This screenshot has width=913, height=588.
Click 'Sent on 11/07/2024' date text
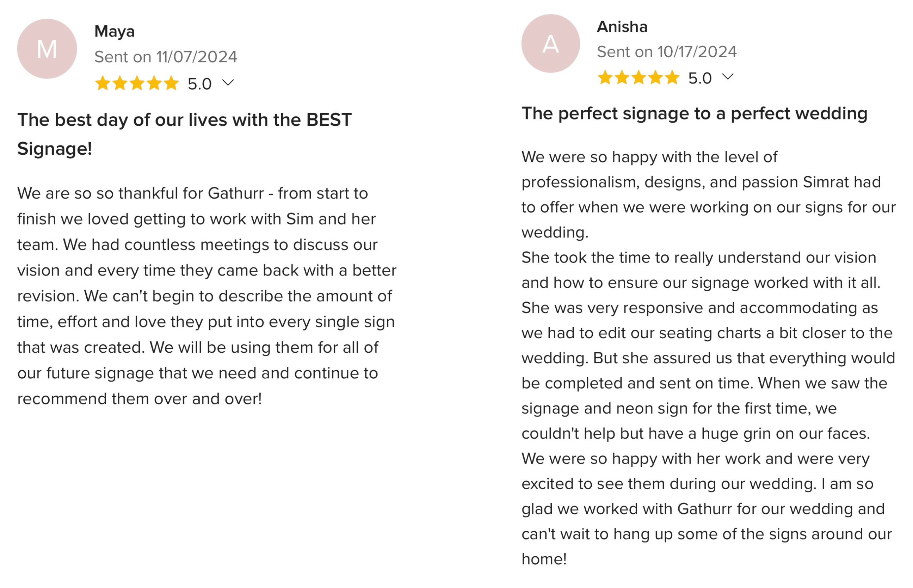(166, 57)
